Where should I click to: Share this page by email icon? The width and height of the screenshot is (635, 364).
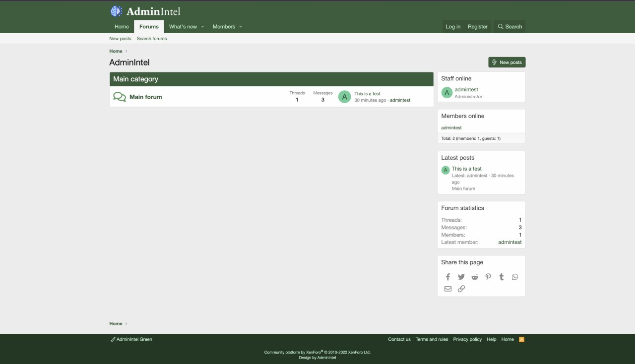pos(448,289)
